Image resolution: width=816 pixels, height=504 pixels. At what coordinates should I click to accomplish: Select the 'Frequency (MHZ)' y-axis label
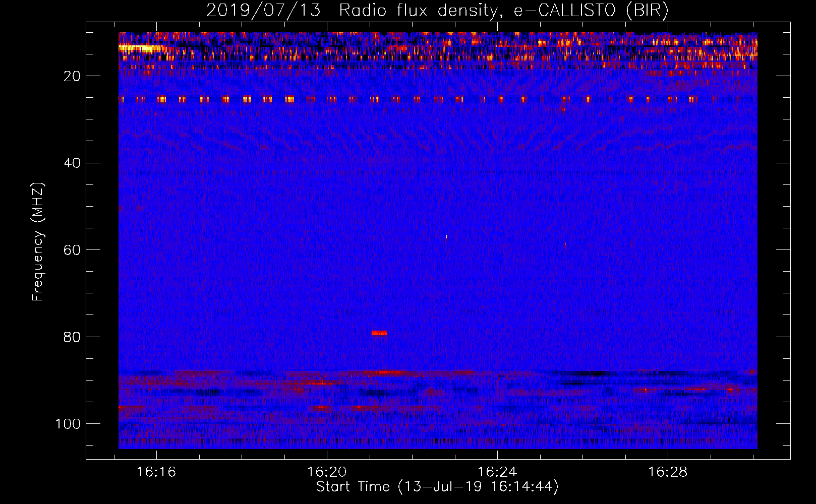pos(38,242)
